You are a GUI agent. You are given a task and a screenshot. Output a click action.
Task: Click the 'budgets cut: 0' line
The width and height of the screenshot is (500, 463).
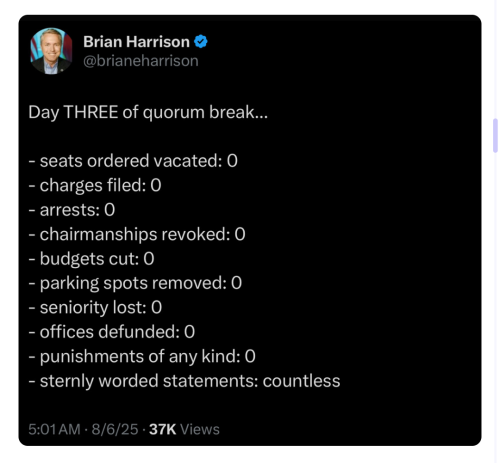[x=91, y=259]
